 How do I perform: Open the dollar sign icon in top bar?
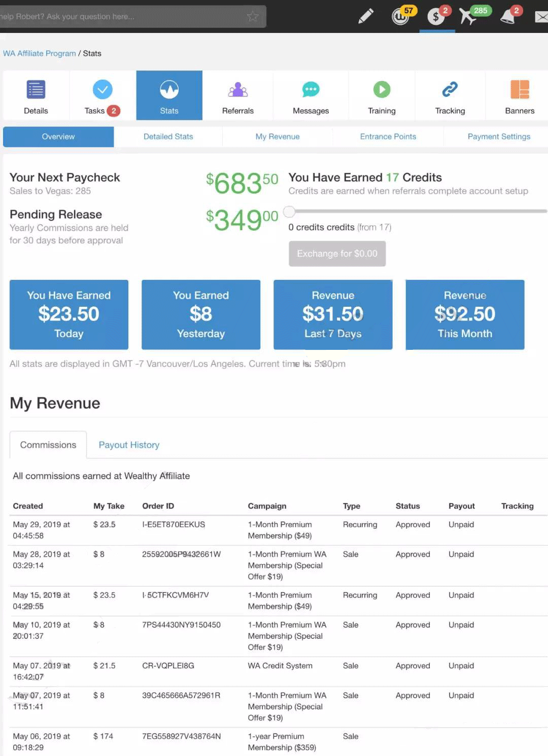(x=436, y=16)
